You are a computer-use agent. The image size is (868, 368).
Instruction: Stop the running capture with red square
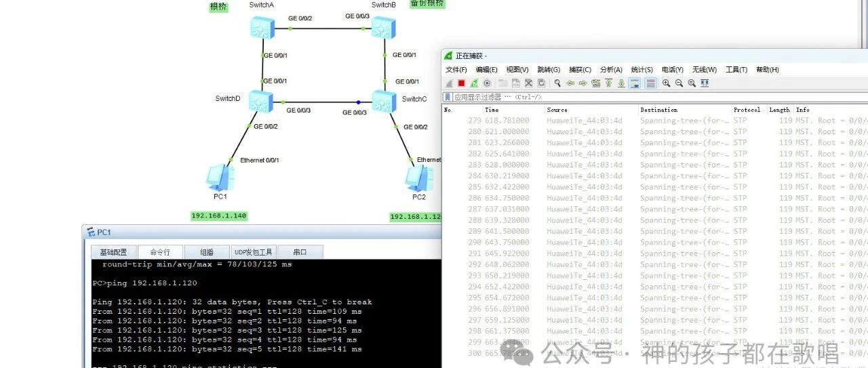tap(461, 83)
